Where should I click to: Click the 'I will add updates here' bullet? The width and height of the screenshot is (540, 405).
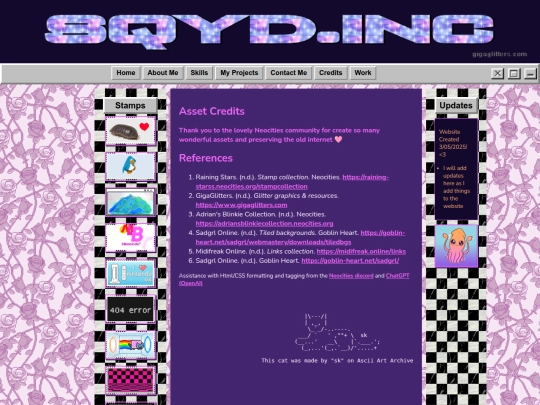456,187
